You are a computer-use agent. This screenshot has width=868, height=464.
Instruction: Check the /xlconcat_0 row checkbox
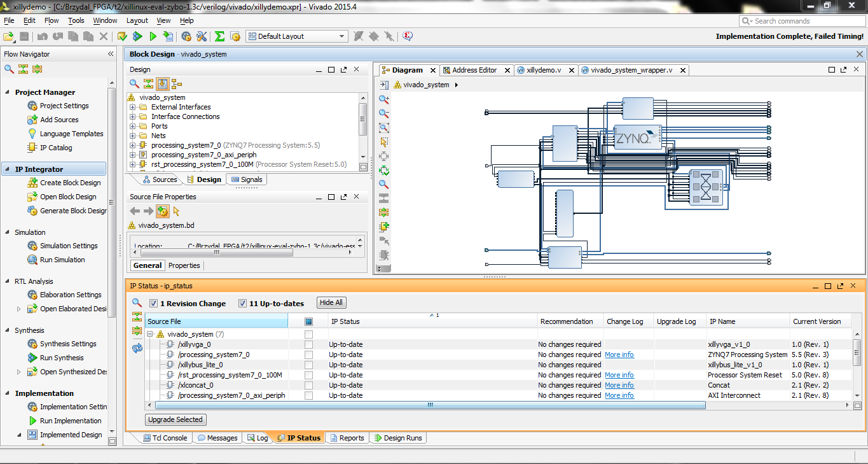(308, 385)
